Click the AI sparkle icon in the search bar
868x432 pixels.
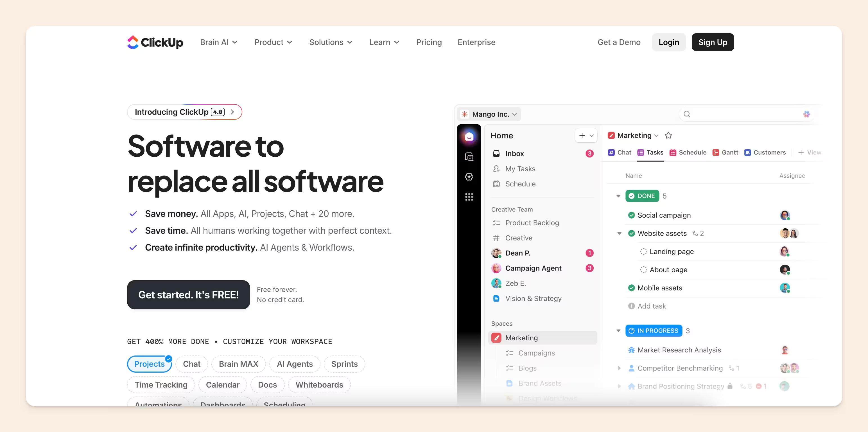click(x=806, y=114)
